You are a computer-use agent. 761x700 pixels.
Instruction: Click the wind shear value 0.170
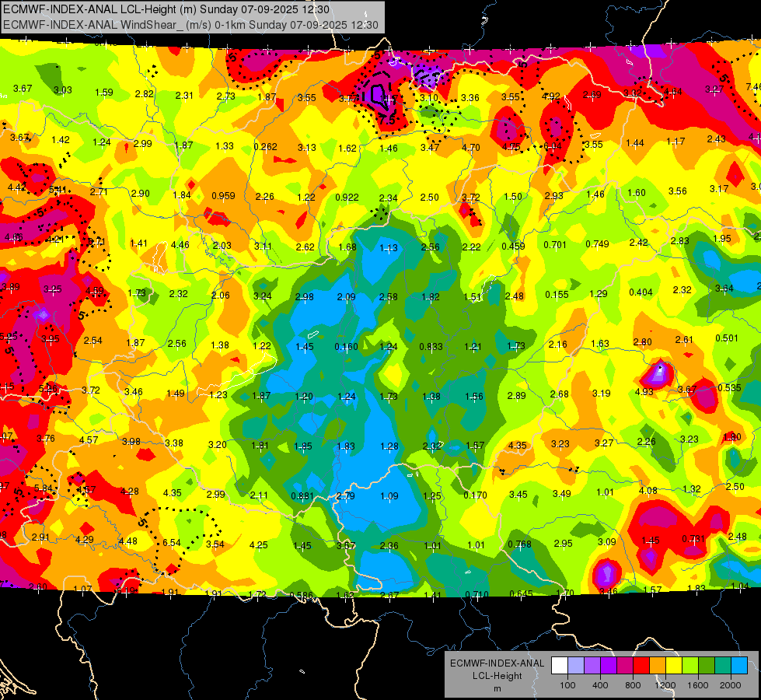point(475,495)
